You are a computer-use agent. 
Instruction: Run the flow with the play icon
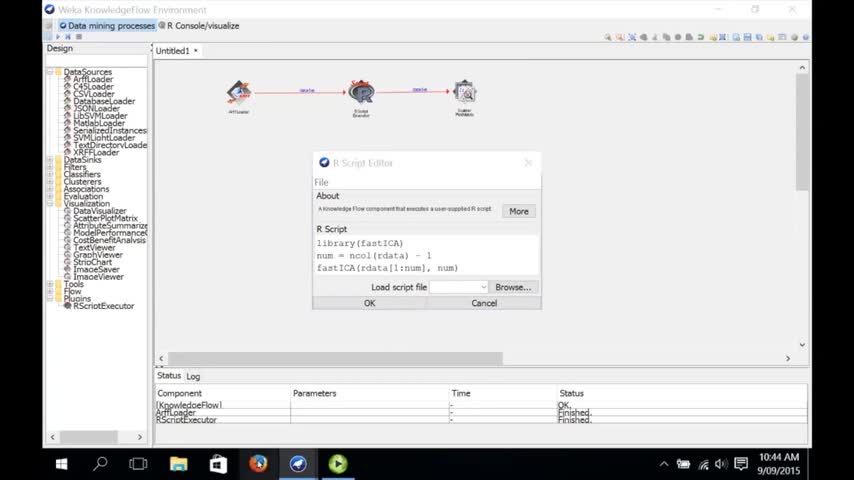point(58,37)
